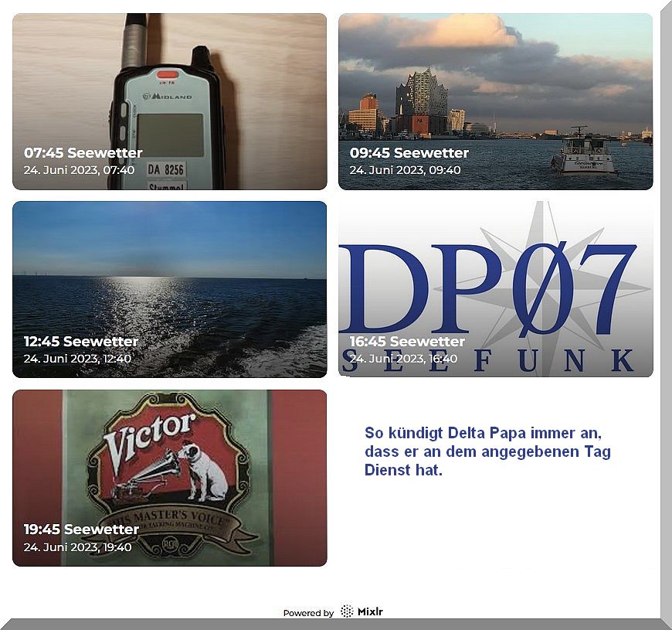Click the date 24. Juni 2023, 19:40

tap(77, 547)
